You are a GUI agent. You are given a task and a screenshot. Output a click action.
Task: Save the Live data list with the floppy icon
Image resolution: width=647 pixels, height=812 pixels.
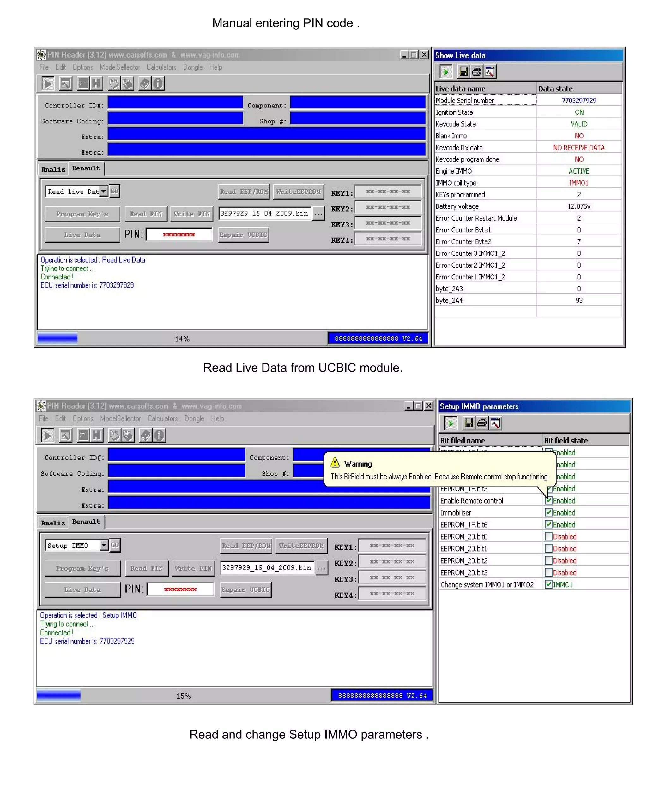[464, 71]
